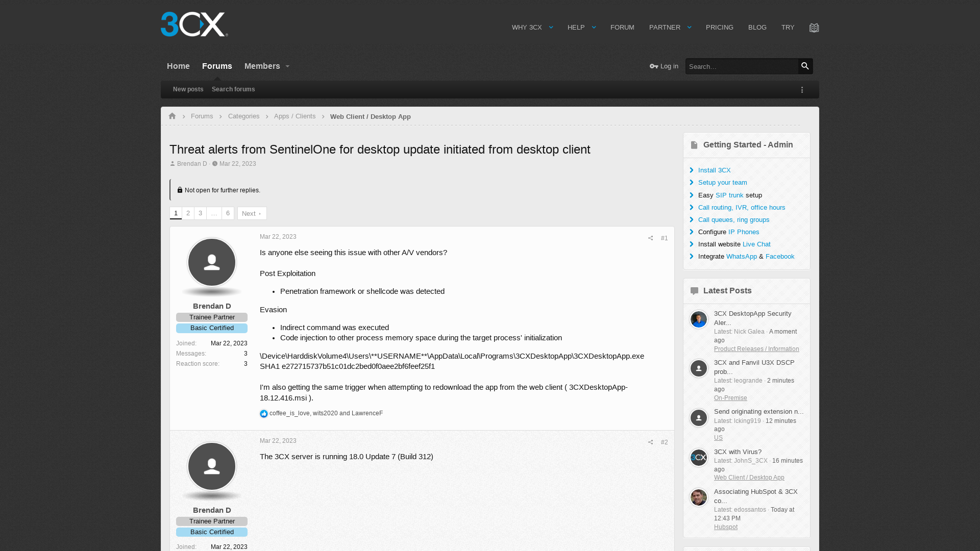The width and height of the screenshot is (980, 551).
Task: Click the lock icon on closed thread
Action: pyautogui.click(x=180, y=190)
